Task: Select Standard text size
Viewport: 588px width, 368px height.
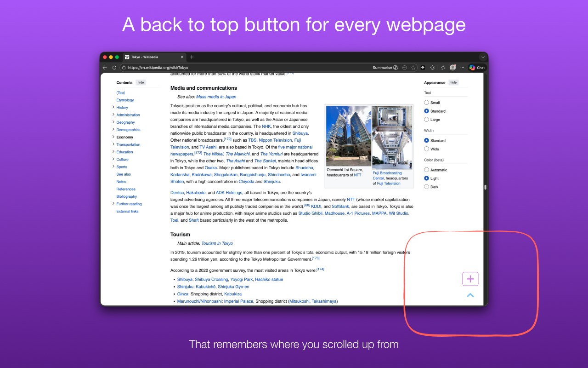Action: pos(426,111)
